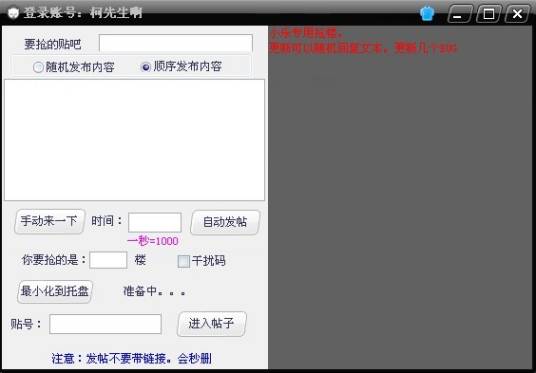Viewport: 536px width, 373px height.
Task: Click the 你要抢的是 floor number field
Action: [x=108, y=260]
